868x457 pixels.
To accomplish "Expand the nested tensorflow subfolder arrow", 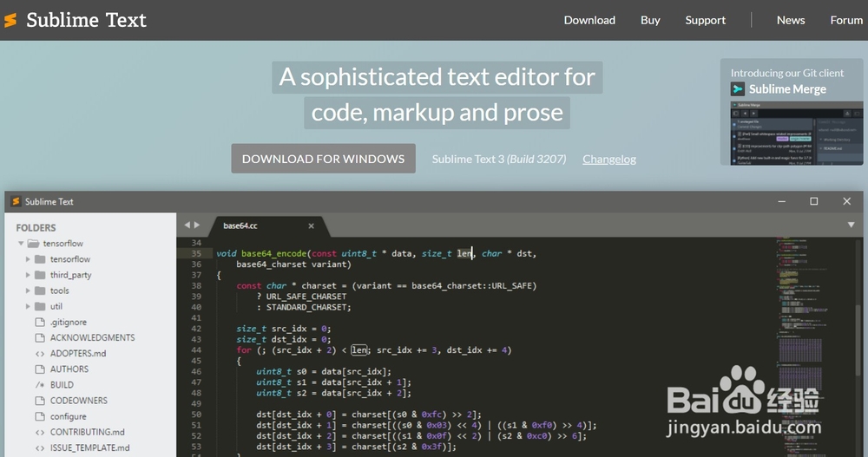I will click(x=28, y=259).
